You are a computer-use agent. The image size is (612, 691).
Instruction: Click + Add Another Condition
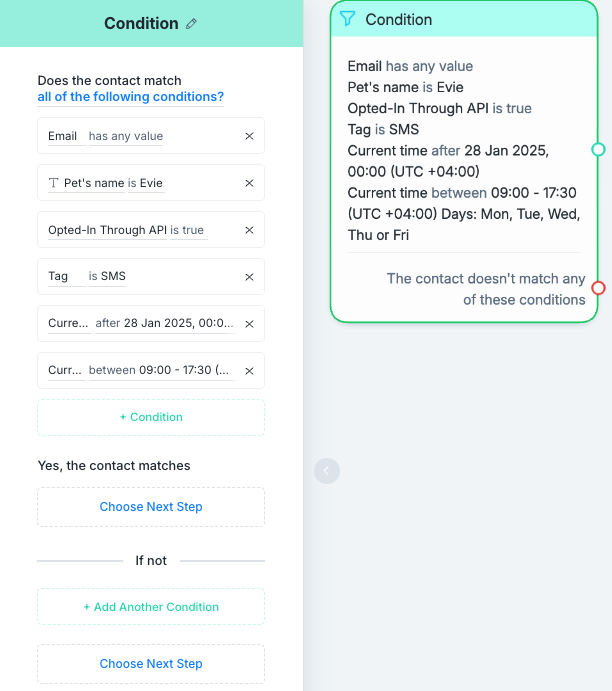pos(151,607)
